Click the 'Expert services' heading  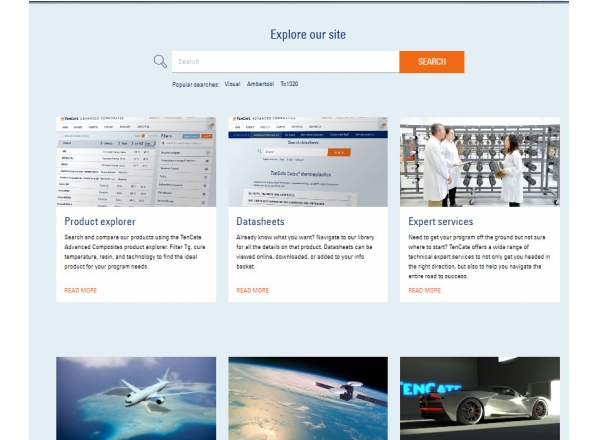pos(440,222)
